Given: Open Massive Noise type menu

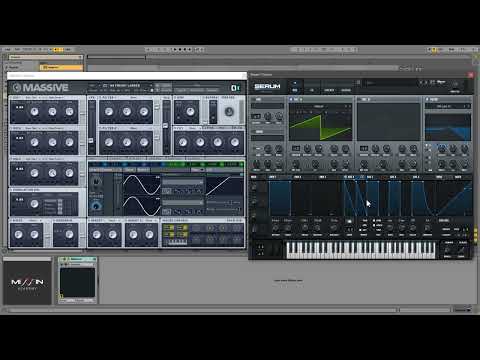Looking at the screenshot, I should (x=33, y=220).
